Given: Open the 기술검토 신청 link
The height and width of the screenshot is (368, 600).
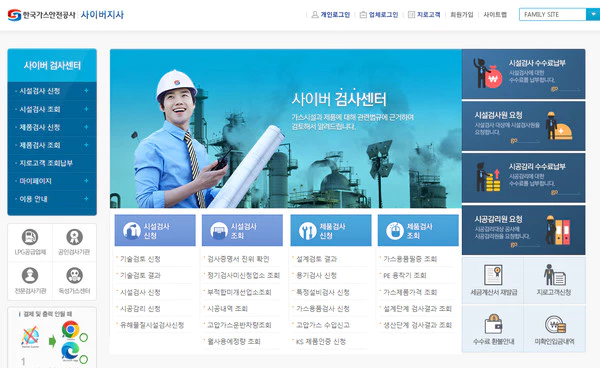Looking at the screenshot, I should [140, 259].
